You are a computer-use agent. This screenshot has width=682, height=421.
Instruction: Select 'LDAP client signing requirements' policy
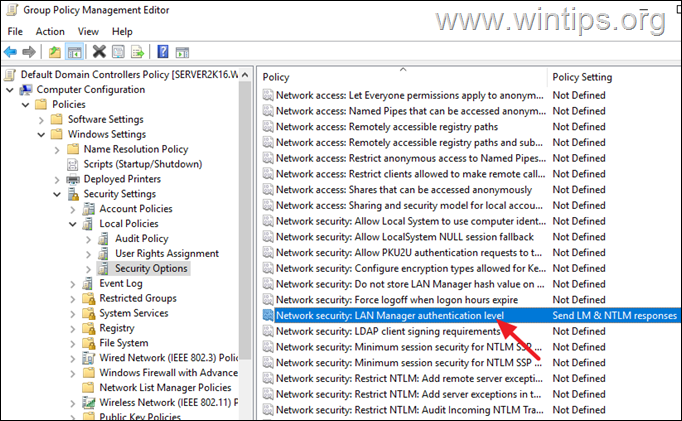(388, 331)
